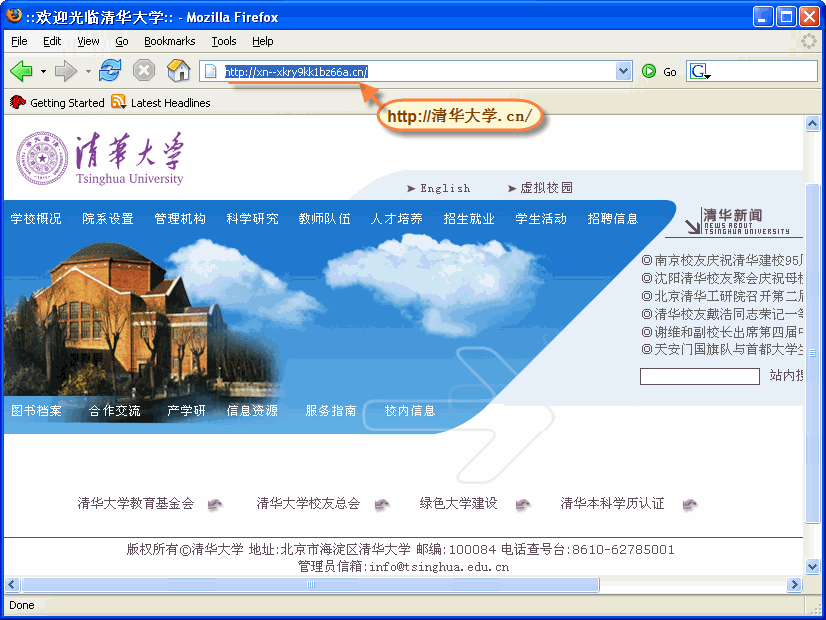The height and width of the screenshot is (620, 826).
Task: Open the address bar URL dropdown
Action: click(624, 71)
